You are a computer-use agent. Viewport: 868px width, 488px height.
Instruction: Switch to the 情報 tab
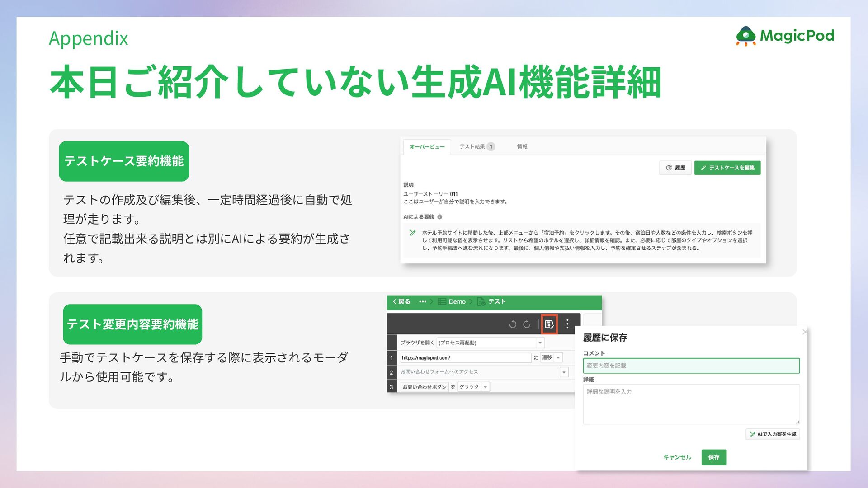click(522, 146)
